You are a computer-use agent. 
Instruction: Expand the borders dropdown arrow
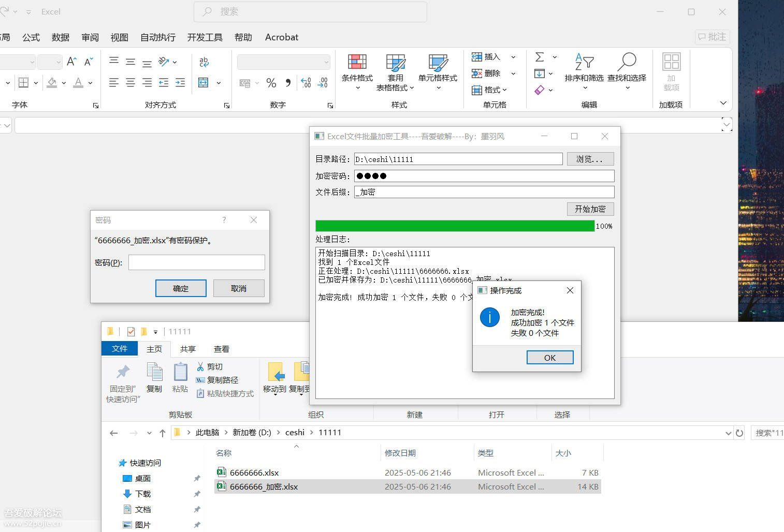36,83
